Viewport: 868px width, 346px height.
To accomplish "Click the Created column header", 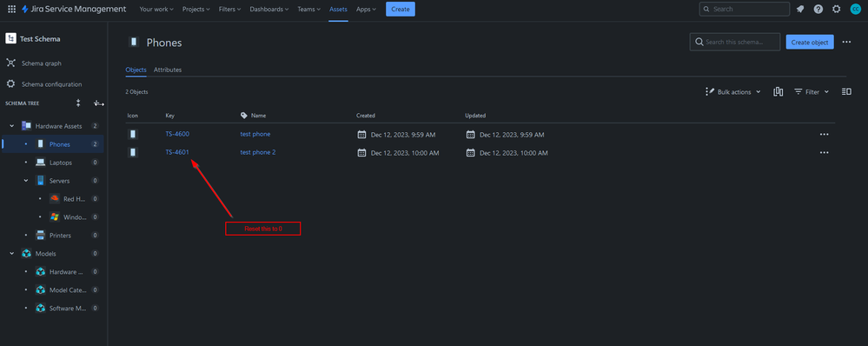I will [x=365, y=116].
